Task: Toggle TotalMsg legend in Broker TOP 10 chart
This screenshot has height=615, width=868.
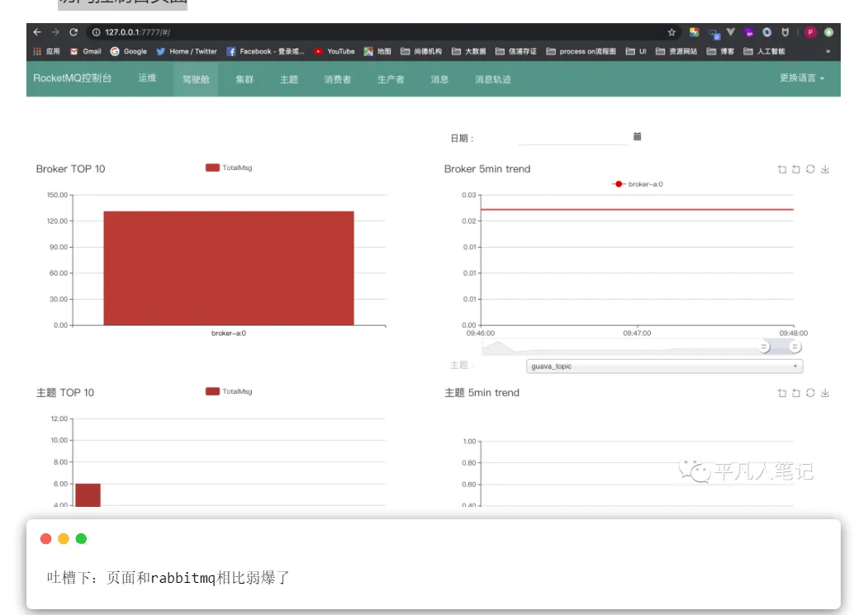Action: coord(229,168)
